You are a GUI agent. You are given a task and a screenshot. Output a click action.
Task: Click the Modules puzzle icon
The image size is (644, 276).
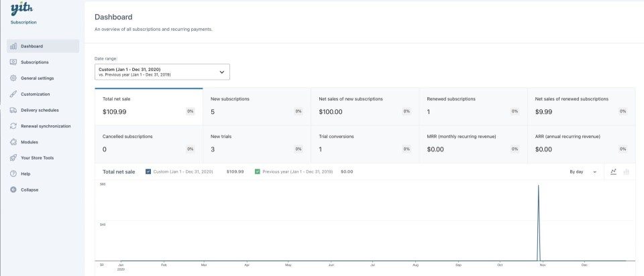coord(13,142)
